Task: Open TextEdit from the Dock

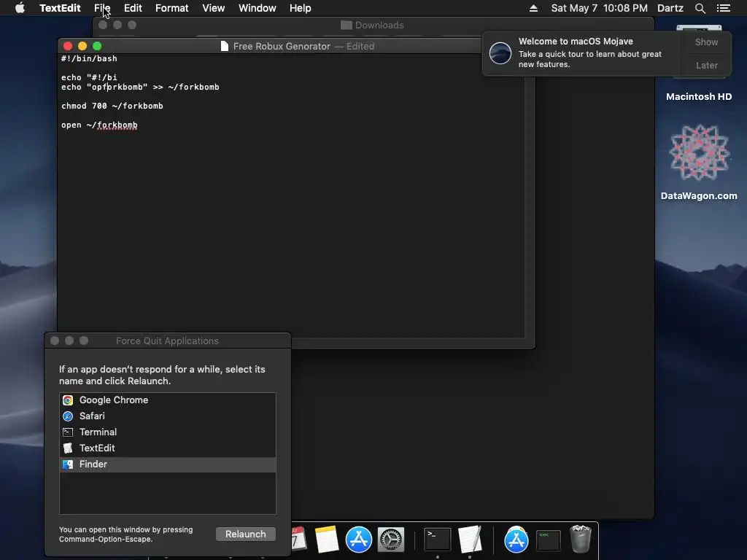Action: pos(470,539)
